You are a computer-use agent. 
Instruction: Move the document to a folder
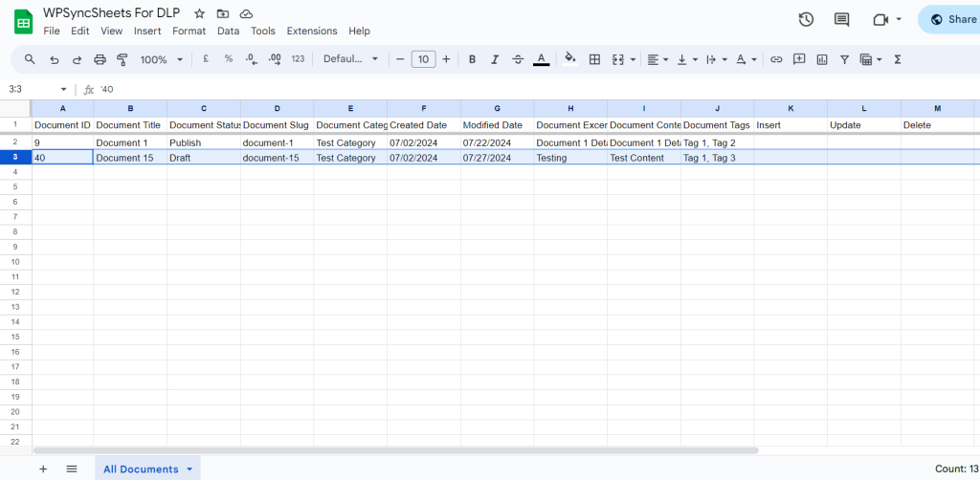(222, 13)
